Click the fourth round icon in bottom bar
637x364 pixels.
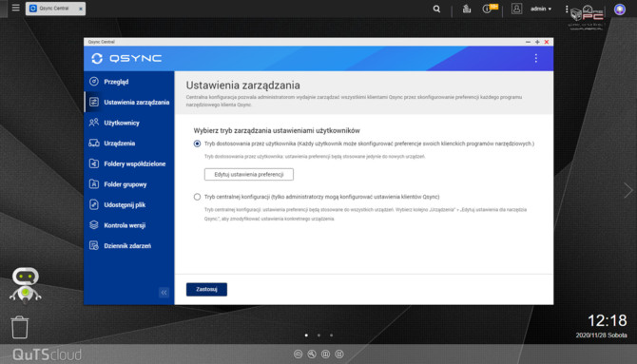click(339, 354)
